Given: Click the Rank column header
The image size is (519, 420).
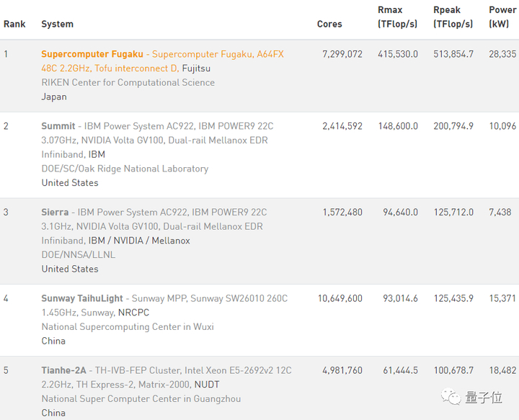Looking at the screenshot, I should (x=14, y=24).
